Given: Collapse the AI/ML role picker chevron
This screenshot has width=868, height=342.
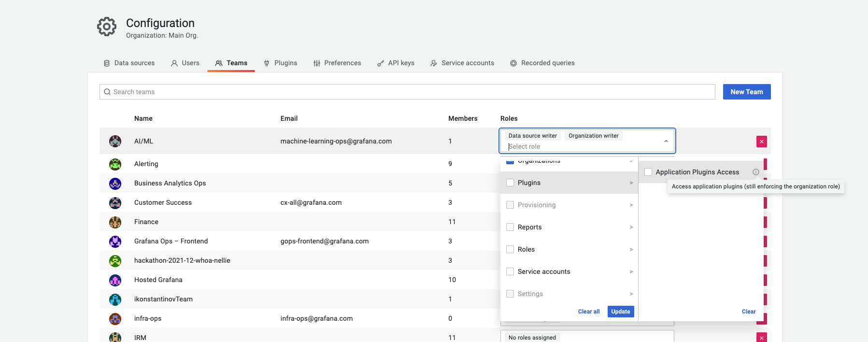Looking at the screenshot, I should 666,141.
